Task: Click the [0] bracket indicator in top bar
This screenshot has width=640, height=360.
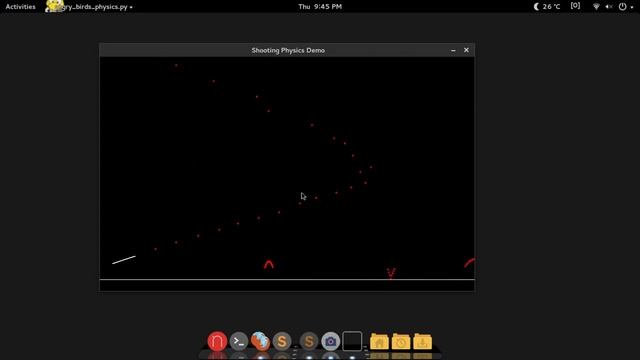Action: [575, 6]
